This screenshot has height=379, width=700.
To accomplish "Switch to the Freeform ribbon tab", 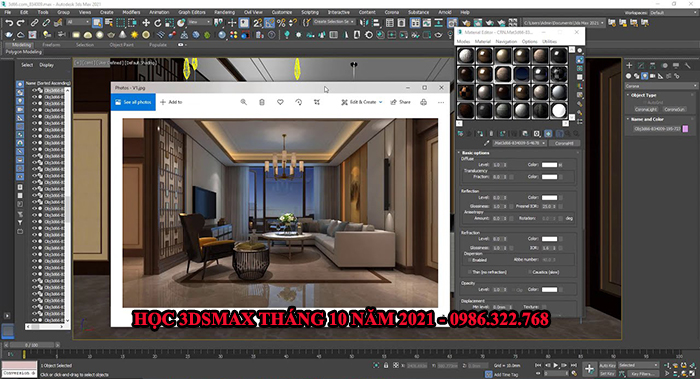I will pyautogui.click(x=51, y=45).
